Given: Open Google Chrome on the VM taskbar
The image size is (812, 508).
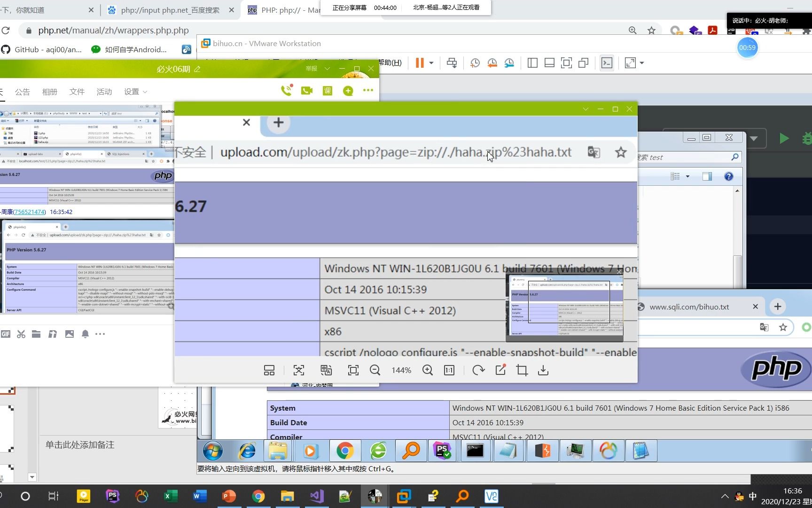Looking at the screenshot, I should point(344,451).
